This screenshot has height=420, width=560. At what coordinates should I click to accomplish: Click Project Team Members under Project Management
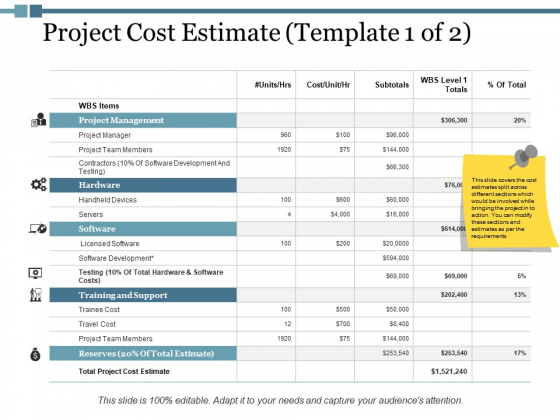[x=115, y=150]
